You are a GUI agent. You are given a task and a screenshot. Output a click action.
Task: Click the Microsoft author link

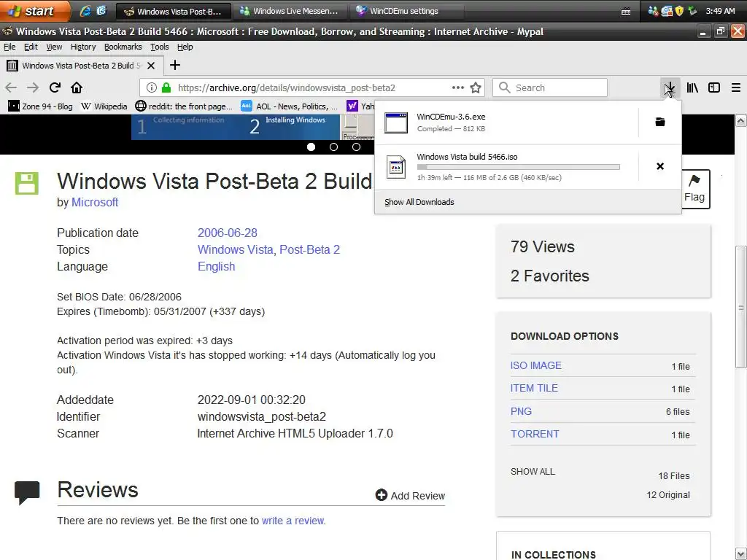click(95, 203)
